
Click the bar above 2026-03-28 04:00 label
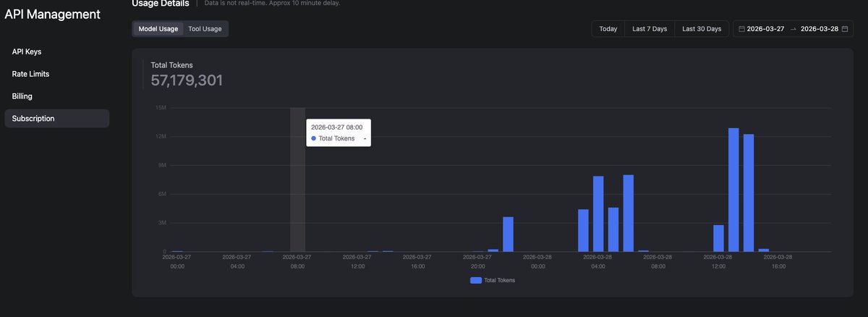click(x=598, y=214)
